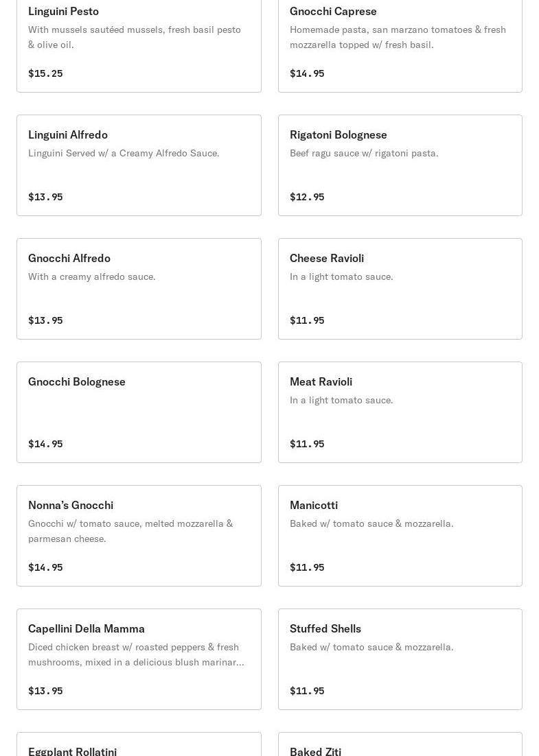The image size is (539, 756).
Task: Select the Baked Ziti item title
Action: (x=315, y=751)
